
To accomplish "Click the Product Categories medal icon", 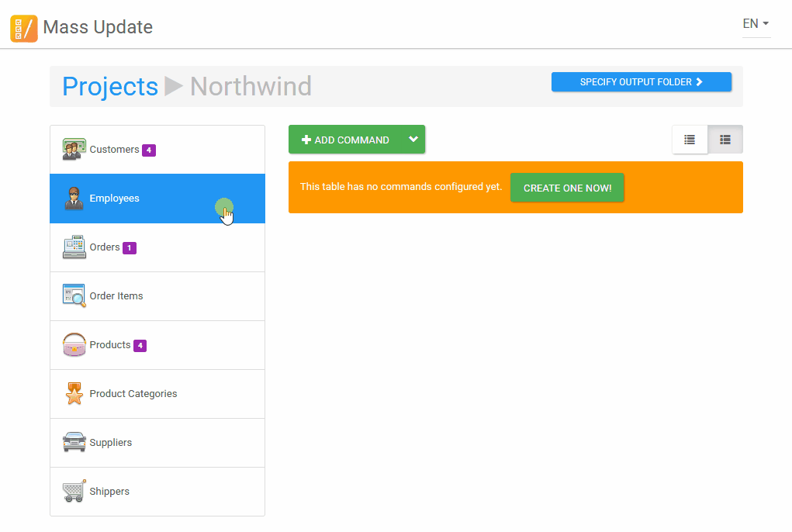I will click(74, 394).
